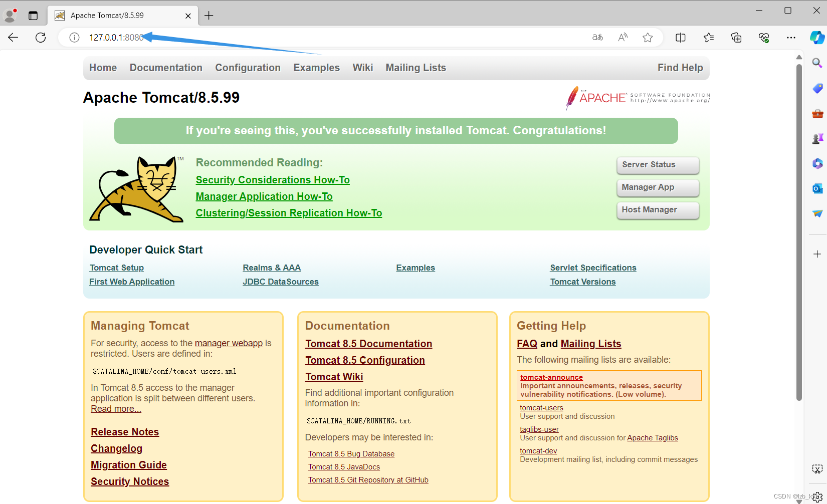Open the Release Notes link
The height and width of the screenshot is (504, 827).
[x=125, y=432]
